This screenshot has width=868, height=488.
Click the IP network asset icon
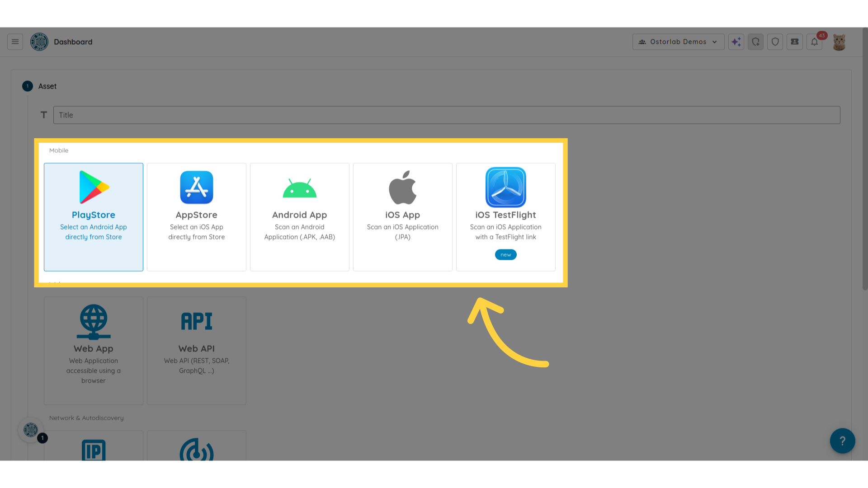tap(94, 450)
